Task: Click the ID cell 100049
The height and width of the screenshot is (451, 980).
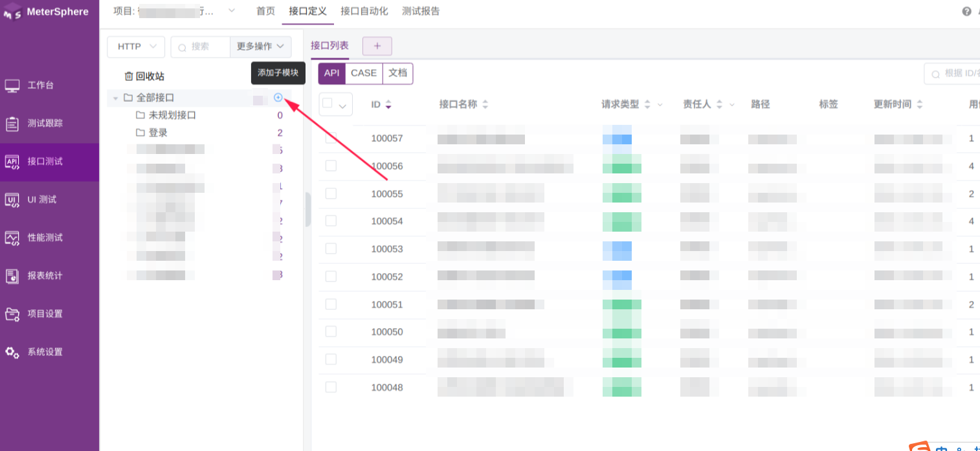Action: (387, 360)
